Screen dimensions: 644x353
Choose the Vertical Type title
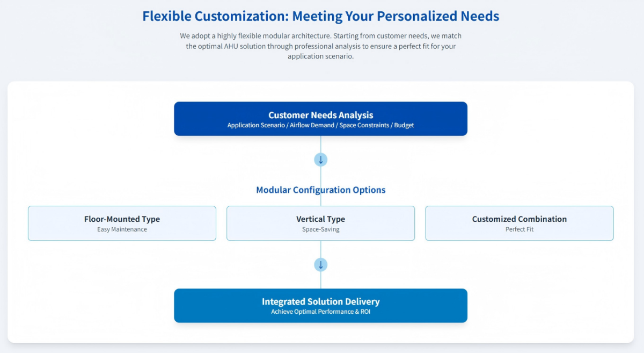(320, 219)
